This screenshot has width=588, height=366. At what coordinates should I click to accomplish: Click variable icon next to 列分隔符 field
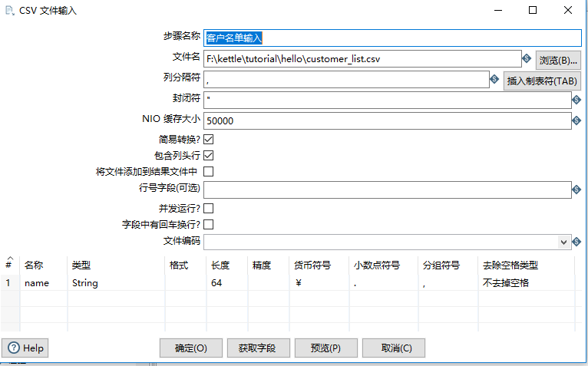[494, 79]
